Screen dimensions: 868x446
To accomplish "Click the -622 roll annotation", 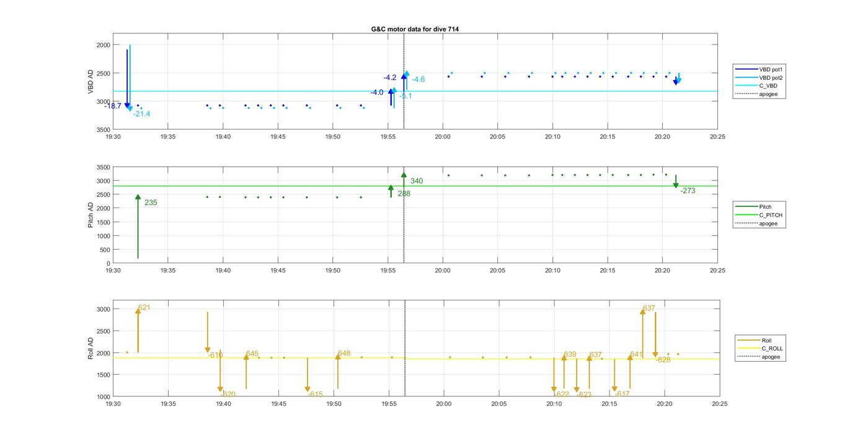I will [561, 395].
